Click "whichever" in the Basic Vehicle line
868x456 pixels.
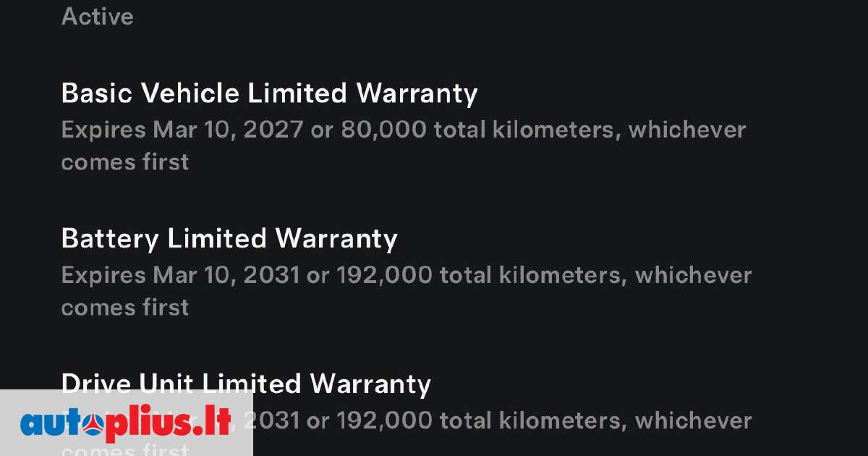pos(686,130)
